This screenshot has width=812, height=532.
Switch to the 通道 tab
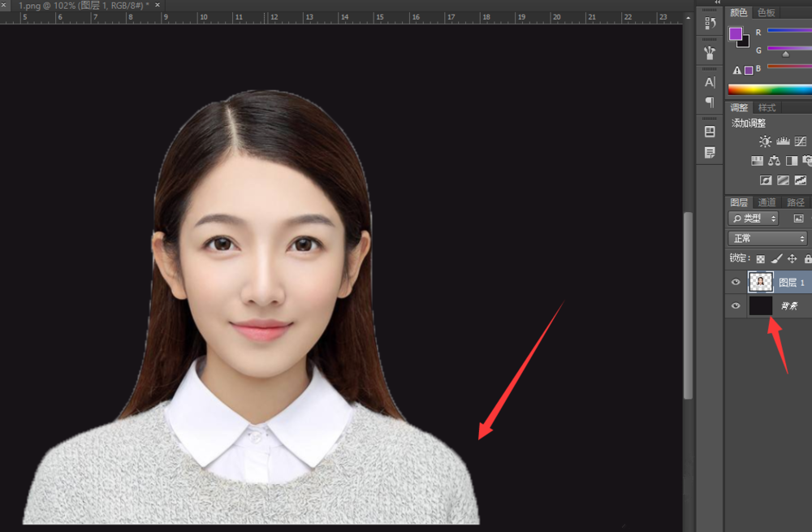767,202
